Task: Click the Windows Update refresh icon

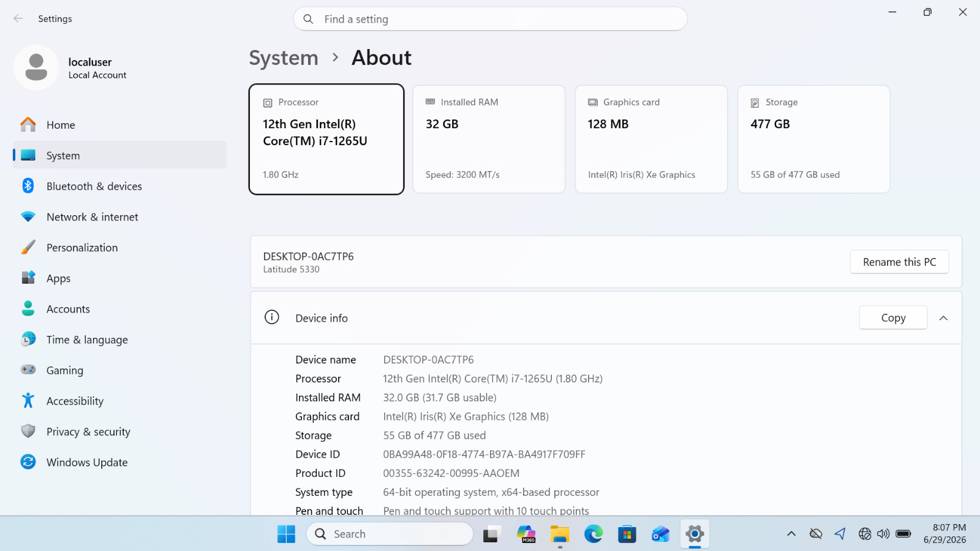Action: [28, 462]
